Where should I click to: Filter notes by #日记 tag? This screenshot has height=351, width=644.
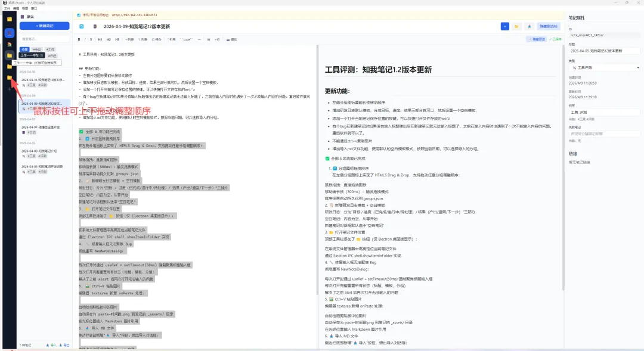[x=52, y=55]
